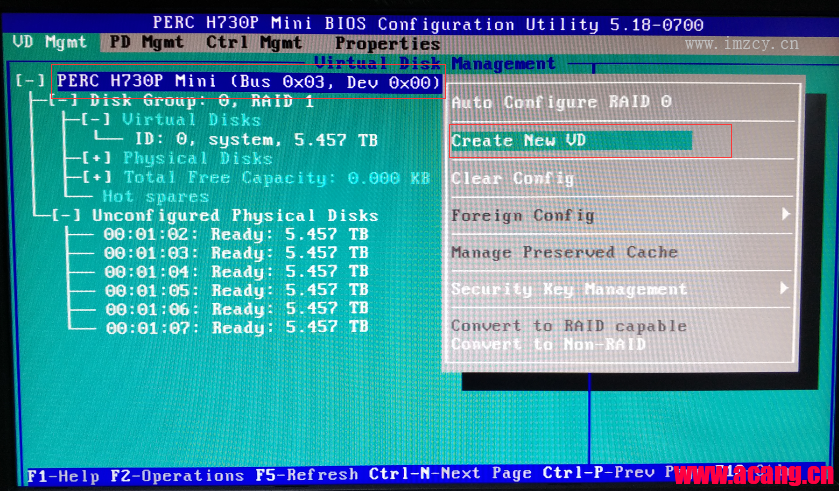The height and width of the screenshot is (491, 839).
Task: Click the Foreign Config submenu arrow
Action: pyautogui.click(x=785, y=214)
